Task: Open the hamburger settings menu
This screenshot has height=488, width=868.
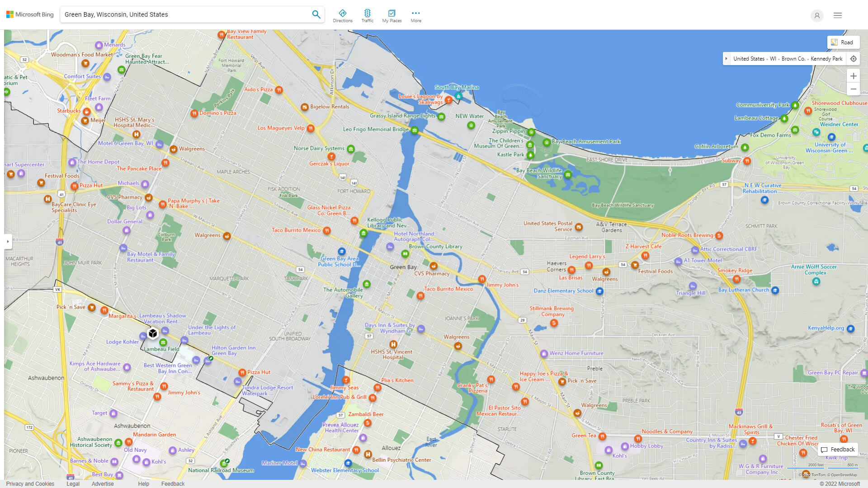Action: (x=838, y=15)
